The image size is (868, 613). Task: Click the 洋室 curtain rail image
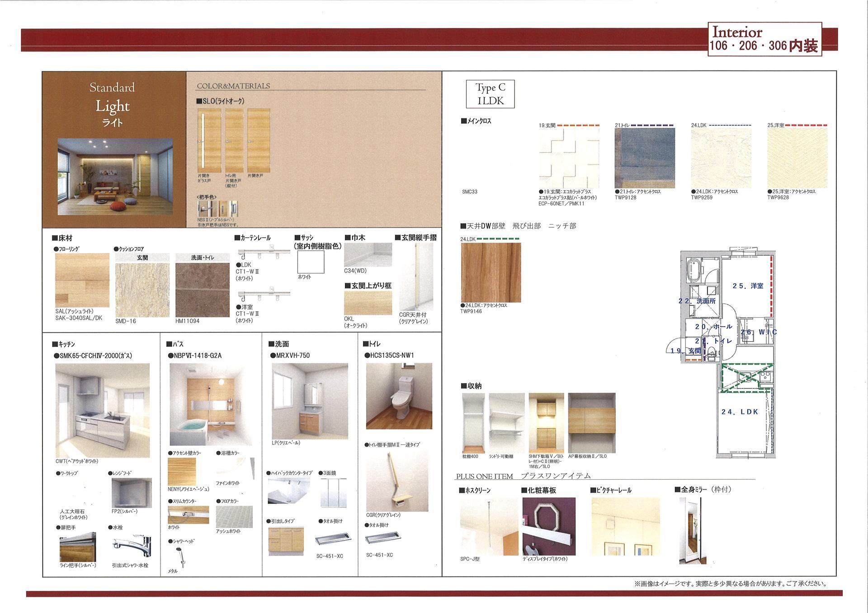point(264,293)
